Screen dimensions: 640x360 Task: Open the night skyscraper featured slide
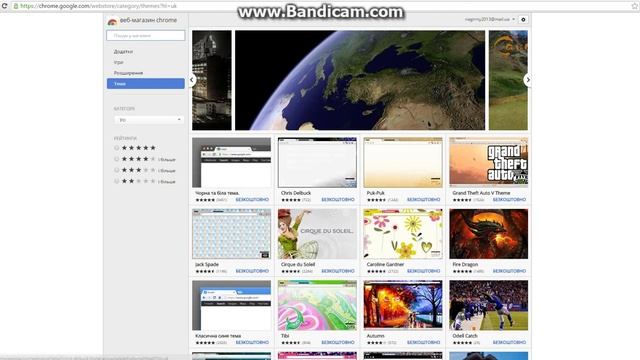pos(212,80)
